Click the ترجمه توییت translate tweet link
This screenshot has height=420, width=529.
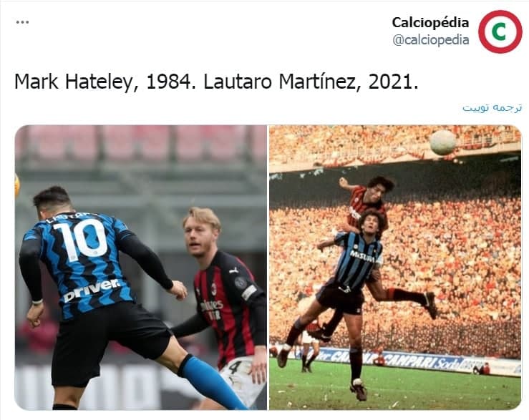point(492,107)
